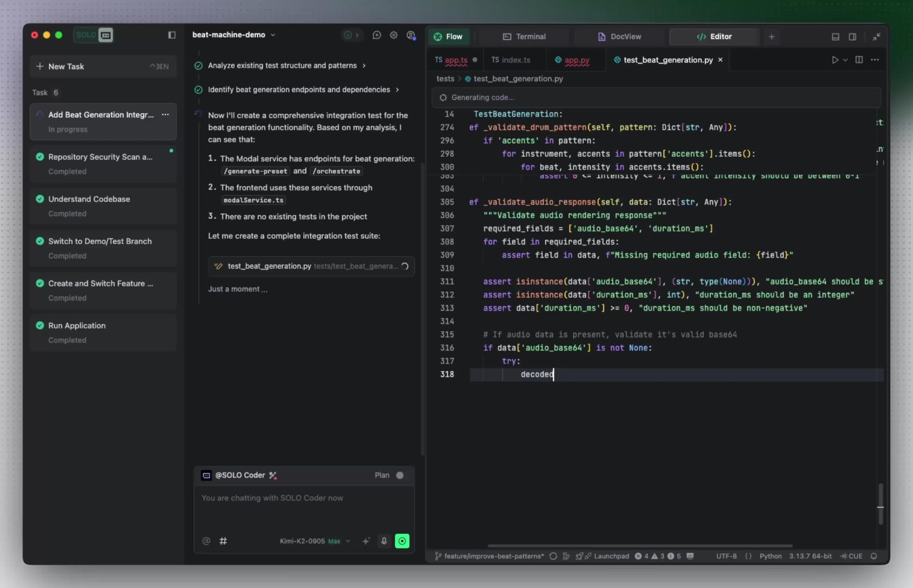Screen dimensions: 913x588
Task: Click the microphone voice input icon
Action: (384, 541)
